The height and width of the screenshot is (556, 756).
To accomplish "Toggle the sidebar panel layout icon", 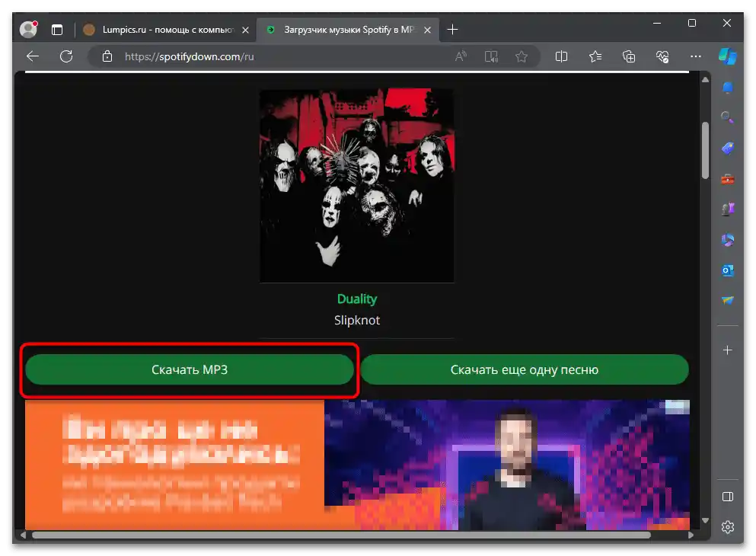I will tap(728, 497).
